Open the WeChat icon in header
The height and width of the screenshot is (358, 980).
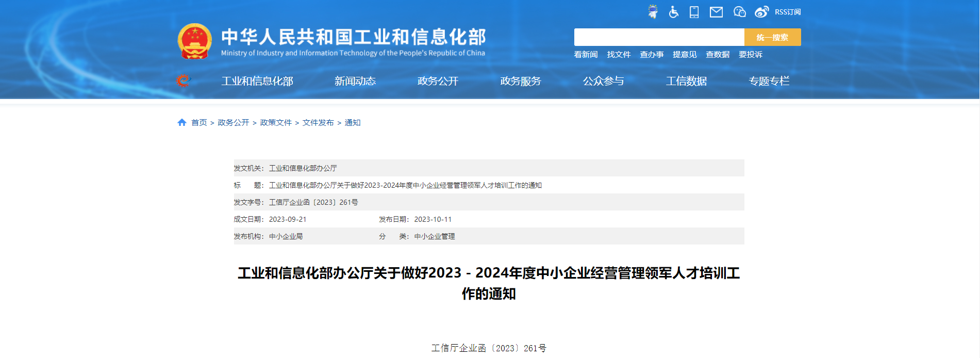(739, 12)
